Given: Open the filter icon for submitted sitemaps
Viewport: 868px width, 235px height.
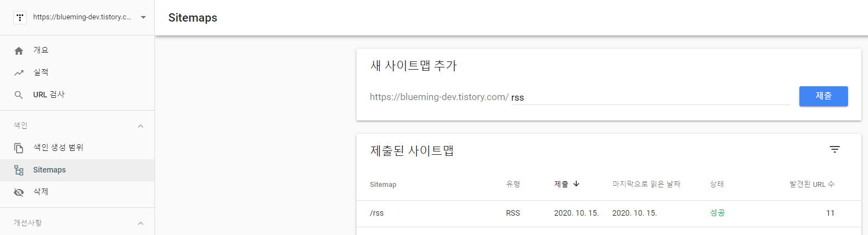Looking at the screenshot, I should tap(835, 149).
